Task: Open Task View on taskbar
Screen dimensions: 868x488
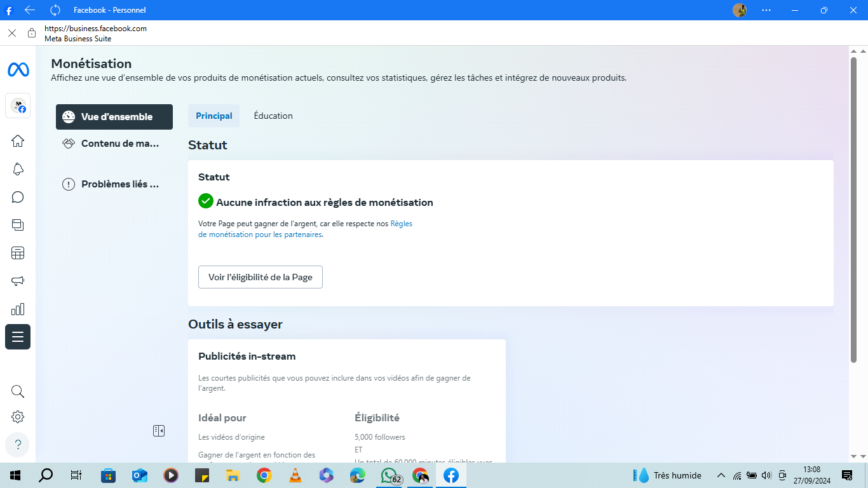Action: [x=76, y=475]
